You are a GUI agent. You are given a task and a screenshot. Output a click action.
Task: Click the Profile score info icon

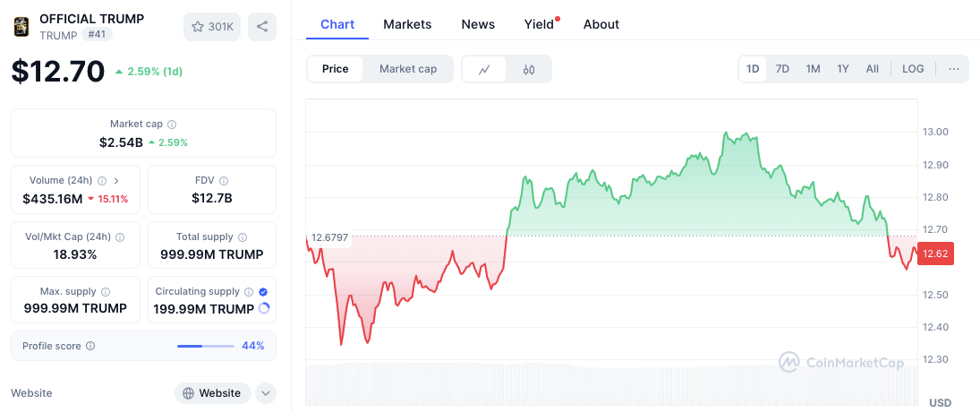(90, 346)
